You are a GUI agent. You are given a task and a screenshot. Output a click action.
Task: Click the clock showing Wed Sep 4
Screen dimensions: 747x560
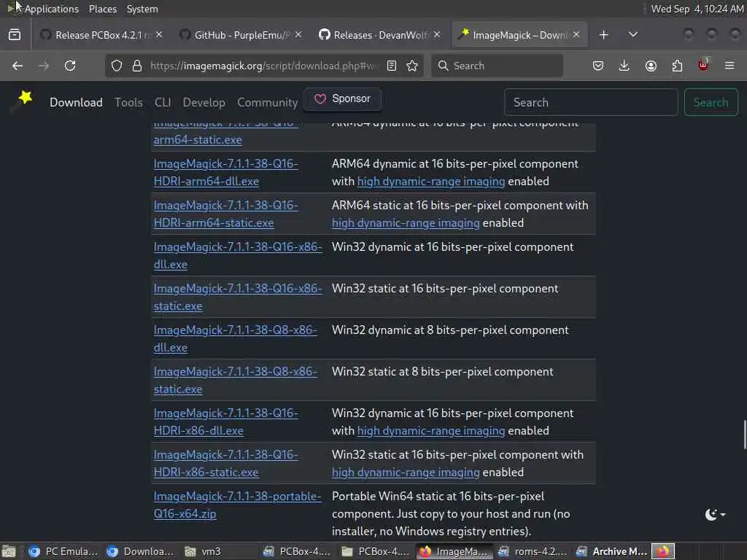coord(697,9)
